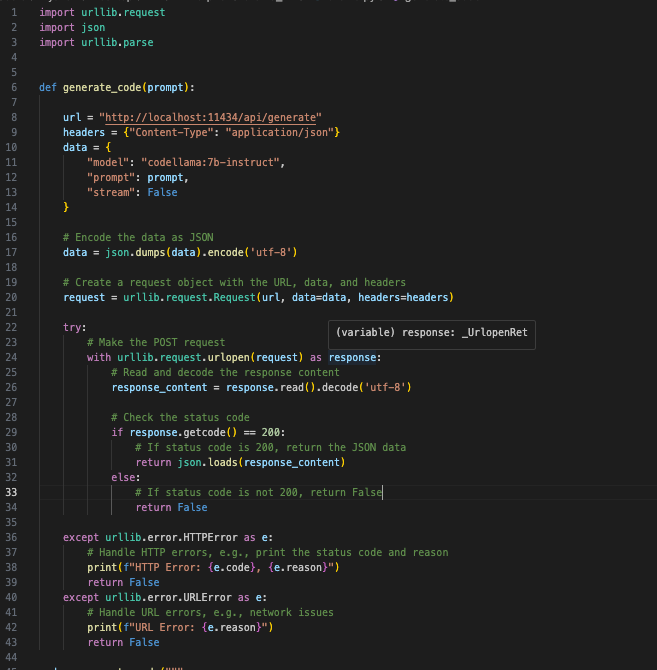Click the "# Handle HTTP errors" comment on line 37
Screen dimensions: 657x670
tap(267, 552)
